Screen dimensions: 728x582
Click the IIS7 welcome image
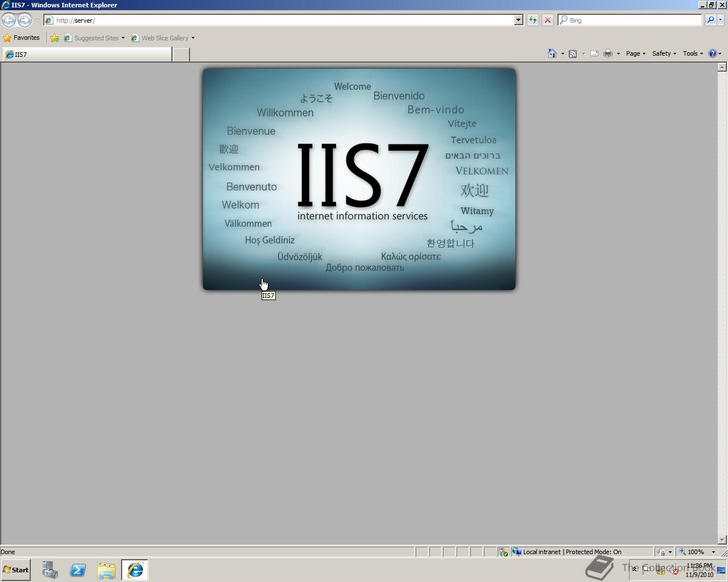point(359,179)
